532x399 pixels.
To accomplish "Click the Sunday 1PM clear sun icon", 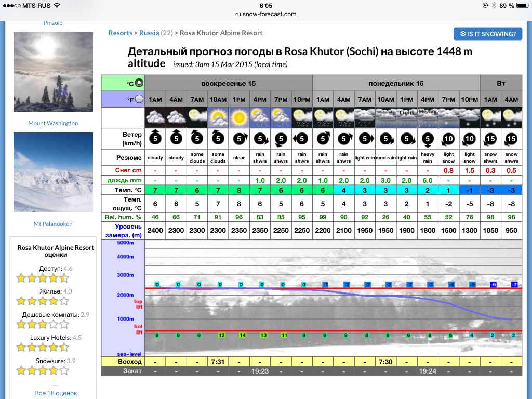I will [239, 118].
